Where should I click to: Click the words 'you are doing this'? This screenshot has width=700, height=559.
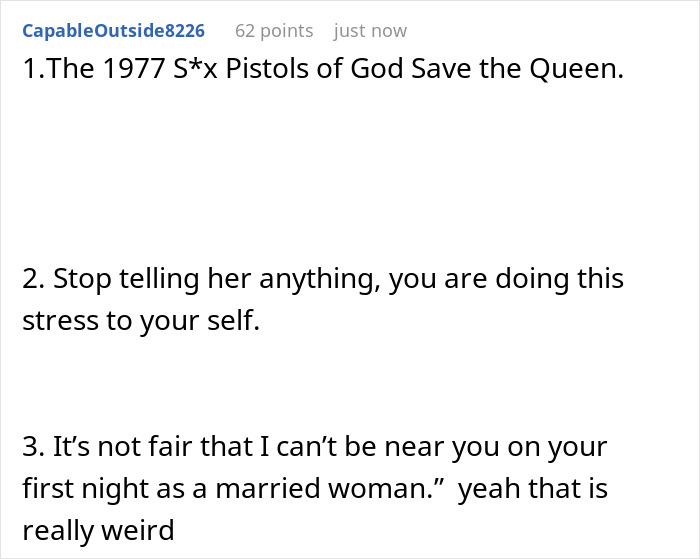point(506,279)
